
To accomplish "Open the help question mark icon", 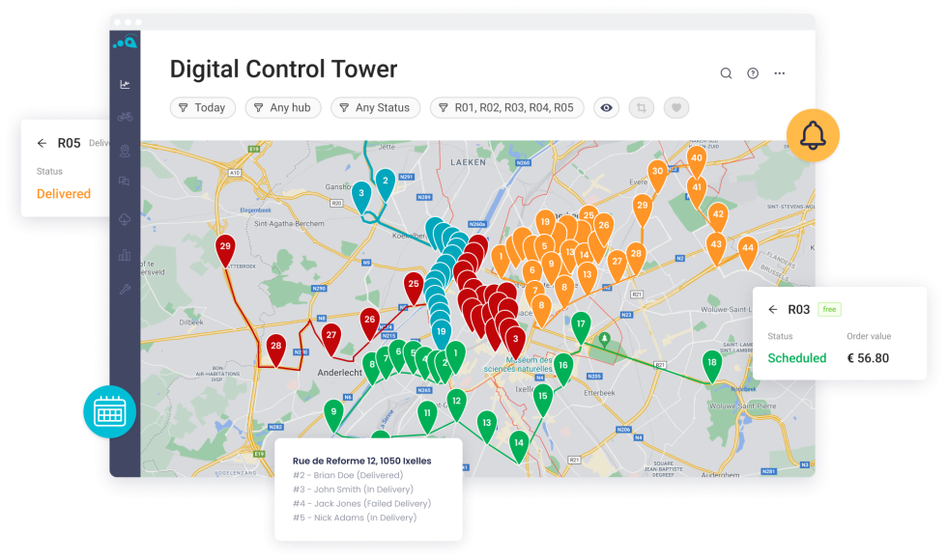I will 753,73.
